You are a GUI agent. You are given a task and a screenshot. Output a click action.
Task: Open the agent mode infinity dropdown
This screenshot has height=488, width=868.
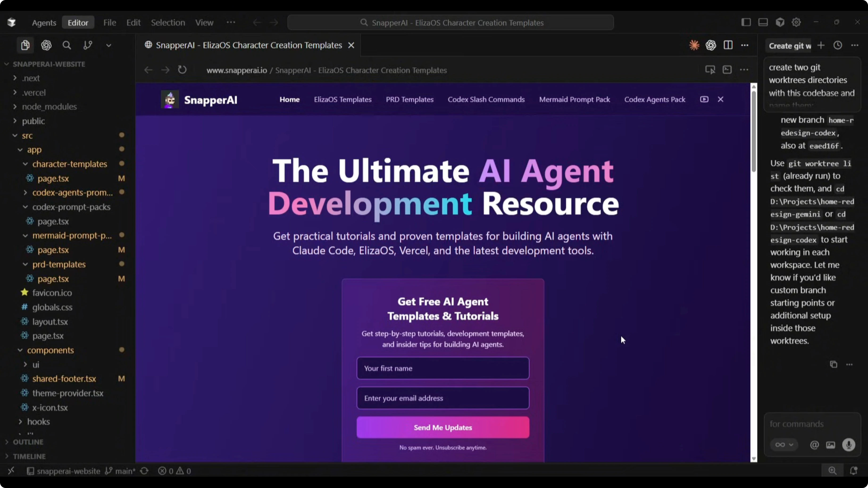783,445
